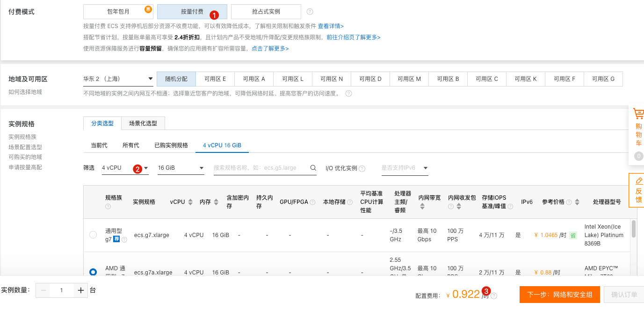This screenshot has height=310, width=644.
Task: Click the instance quantity input field
Action: [62, 290]
